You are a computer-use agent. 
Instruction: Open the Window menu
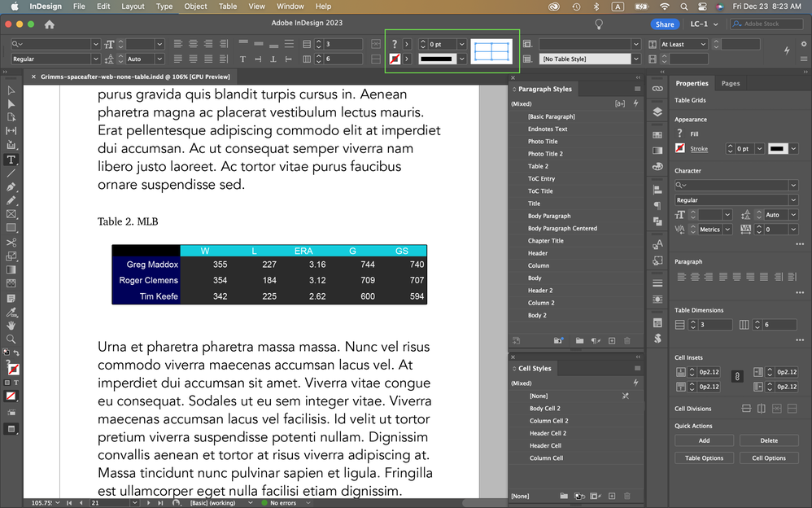pyautogui.click(x=290, y=7)
